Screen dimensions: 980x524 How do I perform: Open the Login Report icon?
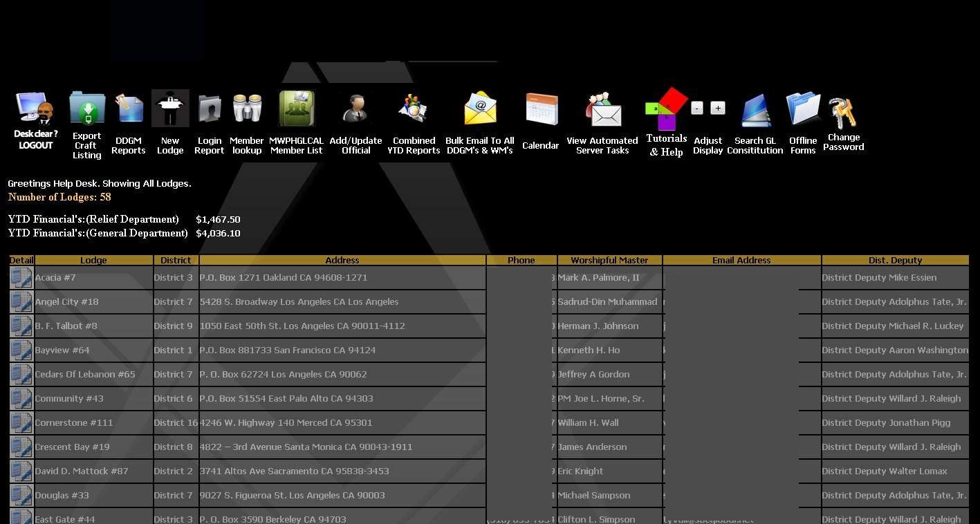tap(210, 109)
